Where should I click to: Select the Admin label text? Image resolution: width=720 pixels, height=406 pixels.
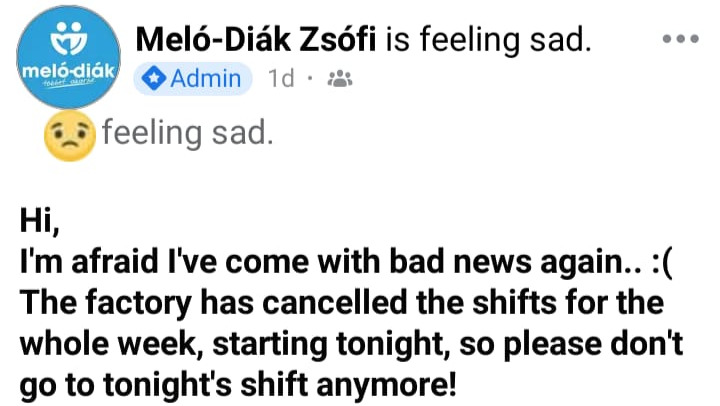click(x=206, y=79)
